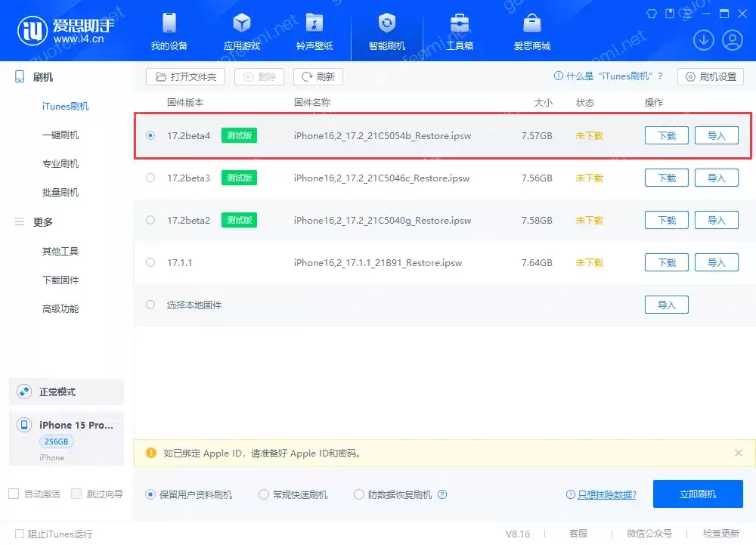Start flashing with the 立即刷机 button
The width and height of the screenshot is (756, 545).
tap(698, 494)
